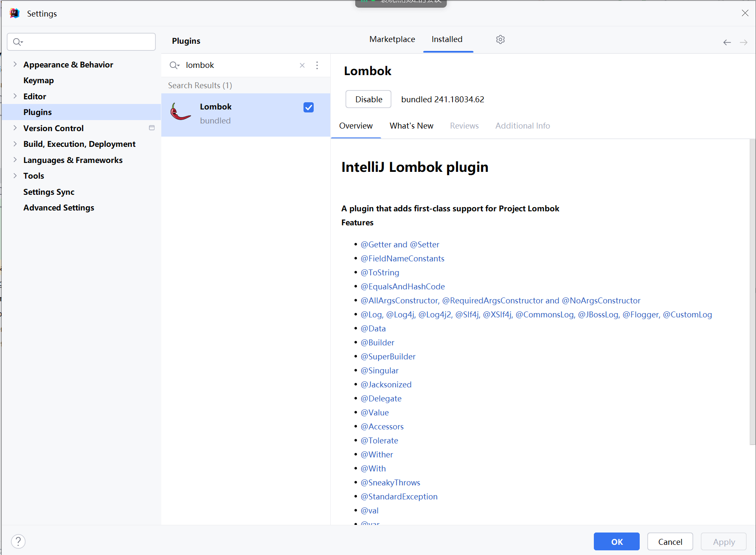This screenshot has height=555, width=756.
Task: Switch to the Installed tab
Action: 447,39
